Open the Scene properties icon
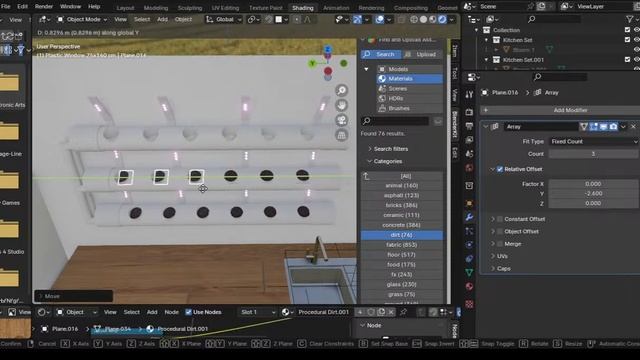The height and width of the screenshot is (360, 640). pyautogui.click(x=469, y=154)
